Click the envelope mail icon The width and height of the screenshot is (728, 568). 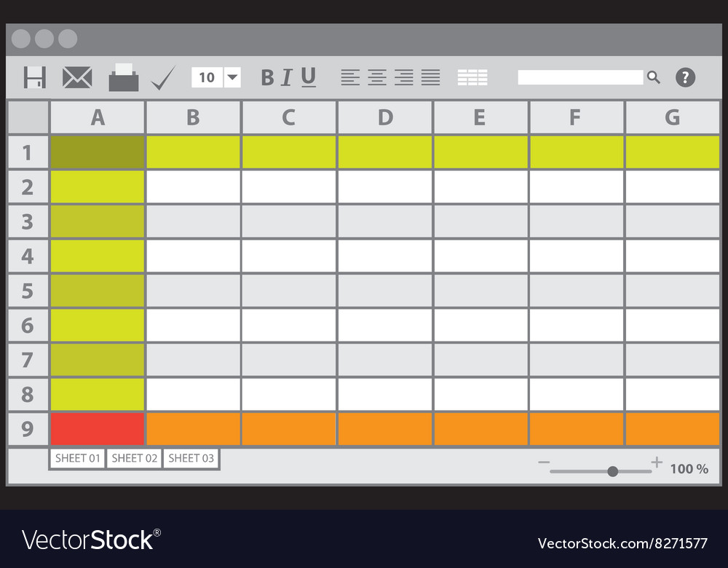76,77
